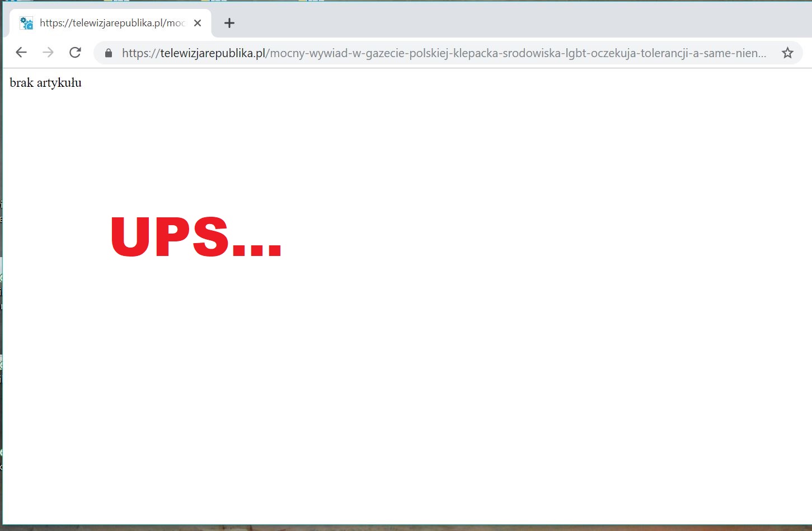Select the telewizjarepublika.pl tab title
Image resolution: width=812 pixels, height=531 pixels.
pyautogui.click(x=112, y=23)
